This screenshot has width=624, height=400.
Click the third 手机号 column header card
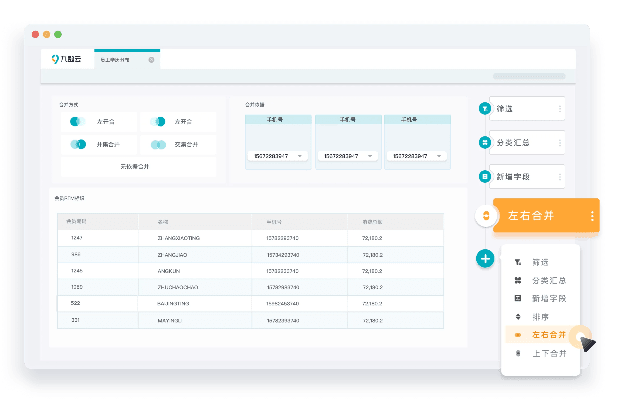click(417, 119)
